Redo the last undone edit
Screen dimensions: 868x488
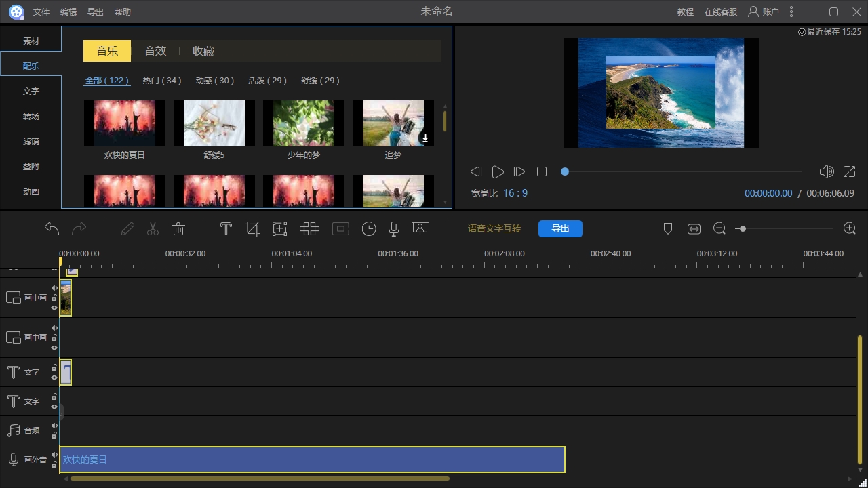[79, 228]
